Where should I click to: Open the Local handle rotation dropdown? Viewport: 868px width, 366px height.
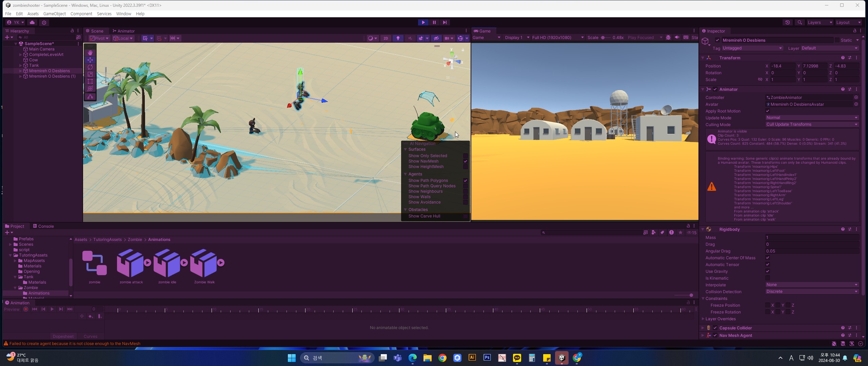[x=123, y=38]
